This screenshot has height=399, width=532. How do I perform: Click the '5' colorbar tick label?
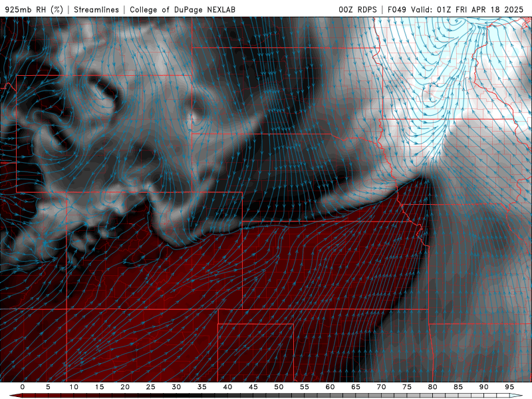(48, 387)
